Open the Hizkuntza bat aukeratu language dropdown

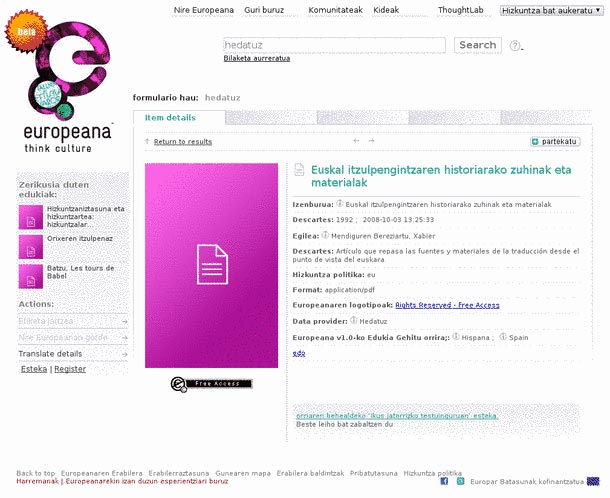[x=552, y=11]
